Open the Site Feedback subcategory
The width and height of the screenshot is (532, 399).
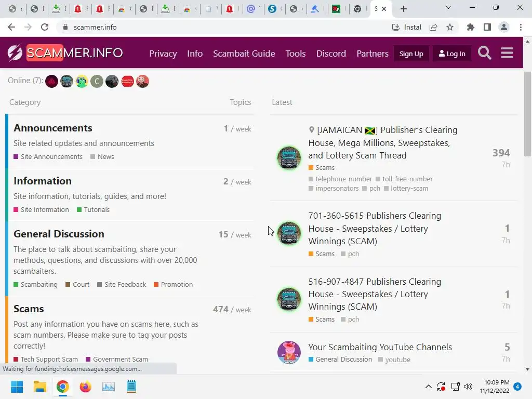pos(122,284)
